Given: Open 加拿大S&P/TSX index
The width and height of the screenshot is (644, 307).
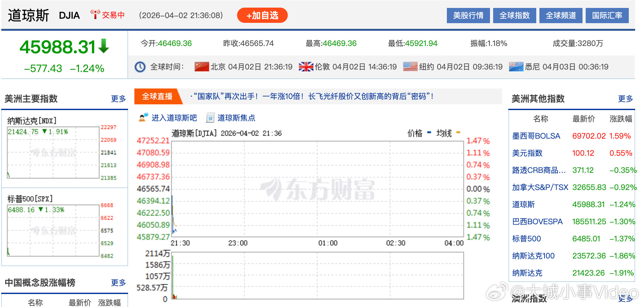Looking at the screenshot, I should pos(540,187).
